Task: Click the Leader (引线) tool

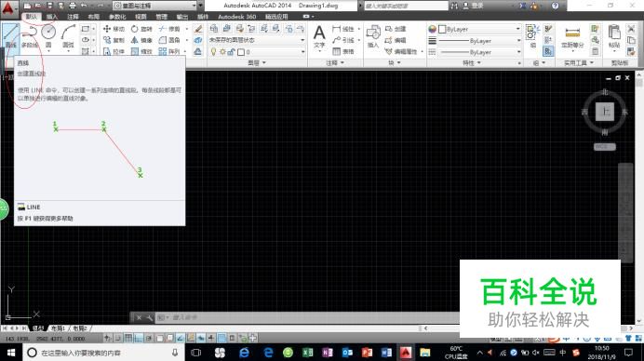Action: click(x=343, y=40)
